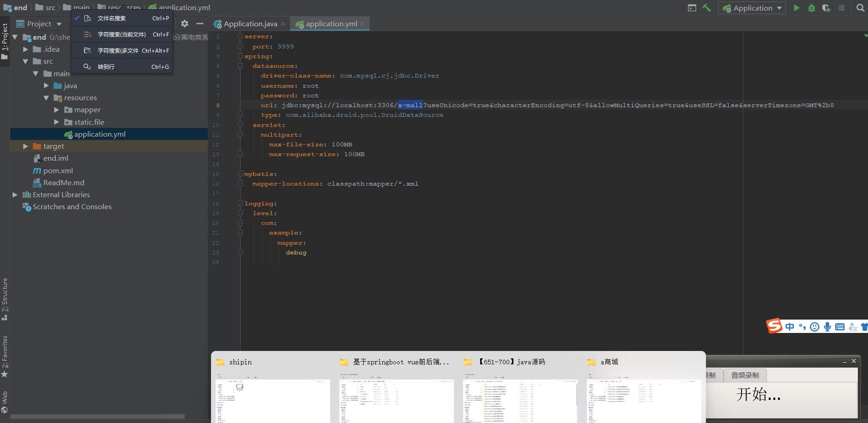Toggle punctuation mode on Sogou bar
The width and height of the screenshot is (868, 423).
(802, 327)
